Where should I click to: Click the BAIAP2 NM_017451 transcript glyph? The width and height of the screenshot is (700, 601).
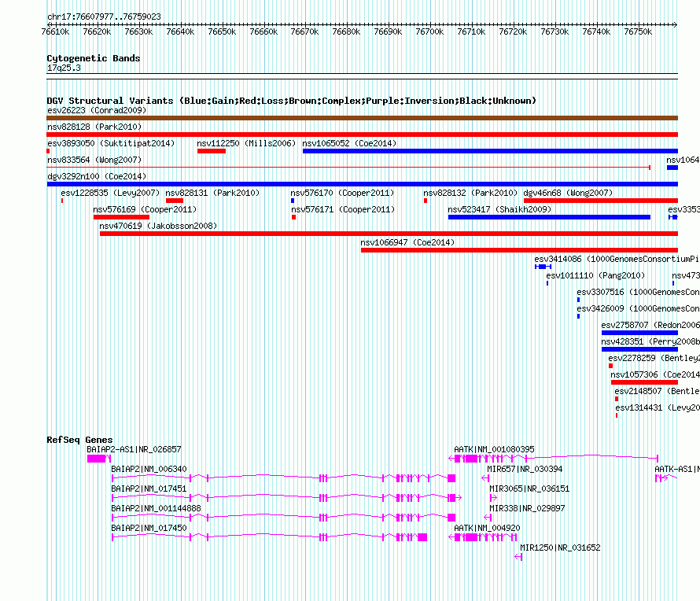click(x=286, y=498)
